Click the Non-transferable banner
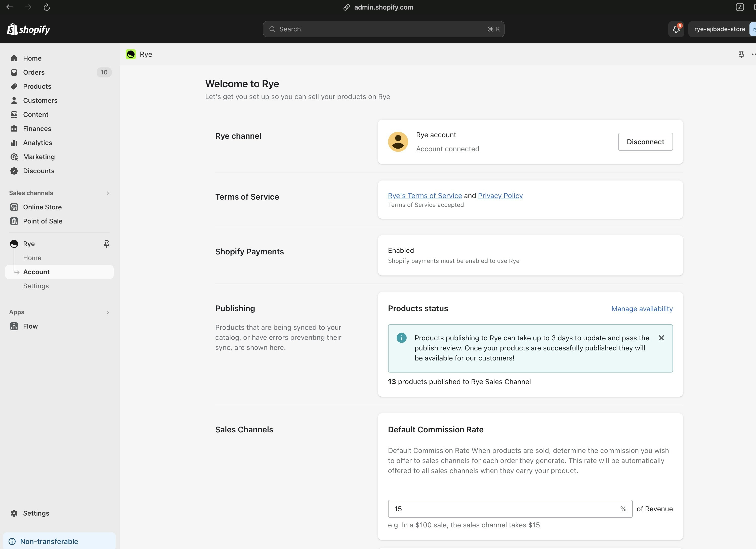756x549 pixels. coord(59,541)
